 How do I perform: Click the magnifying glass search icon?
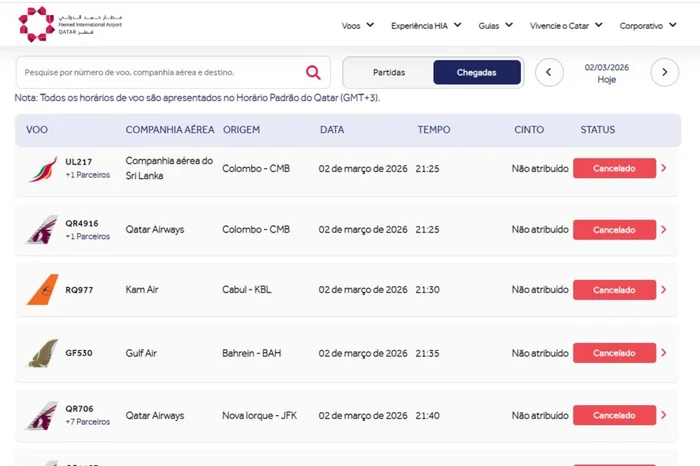click(313, 72)
